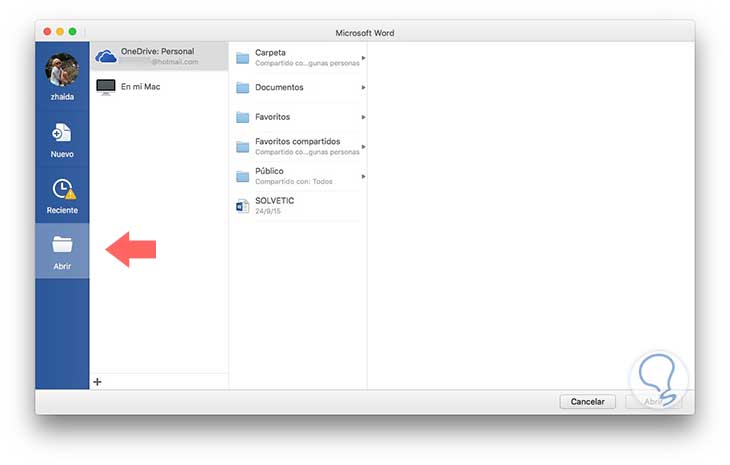Expand the Público folder arrow
Screen dimensions: 730x465
pos(363,176)
